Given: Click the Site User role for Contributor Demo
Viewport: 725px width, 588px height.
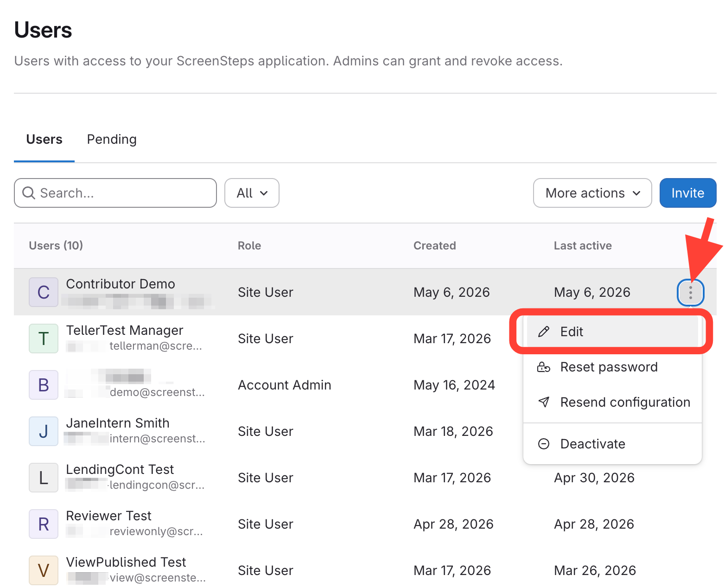Looking at the screenshot, I should tap(266, 292).
